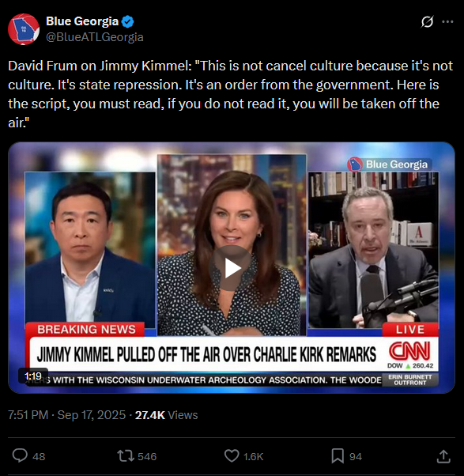
Task: Bookmark the post with the bookmark icon
Action: [338, 456]
